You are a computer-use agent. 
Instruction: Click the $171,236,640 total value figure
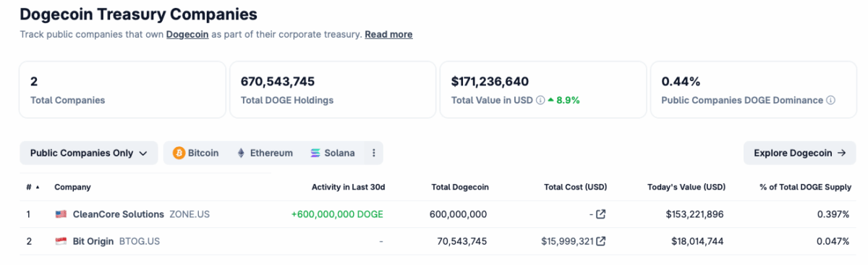coord(490,81)
